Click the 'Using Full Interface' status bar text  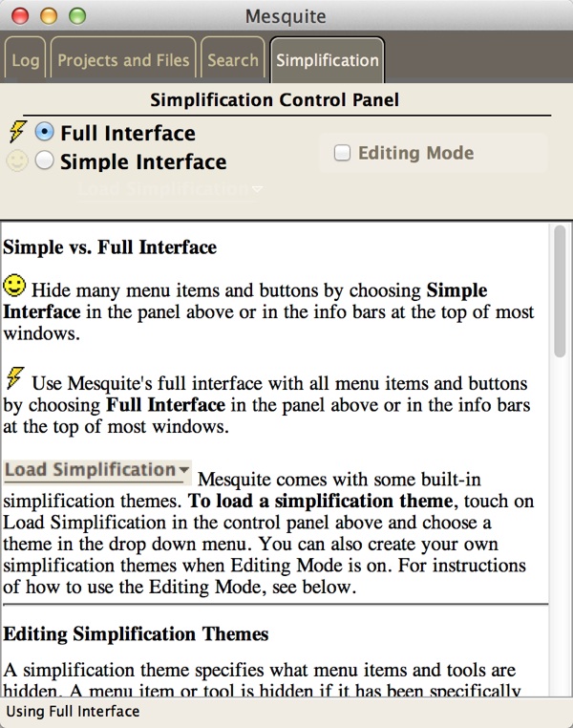tap(73, 712)
